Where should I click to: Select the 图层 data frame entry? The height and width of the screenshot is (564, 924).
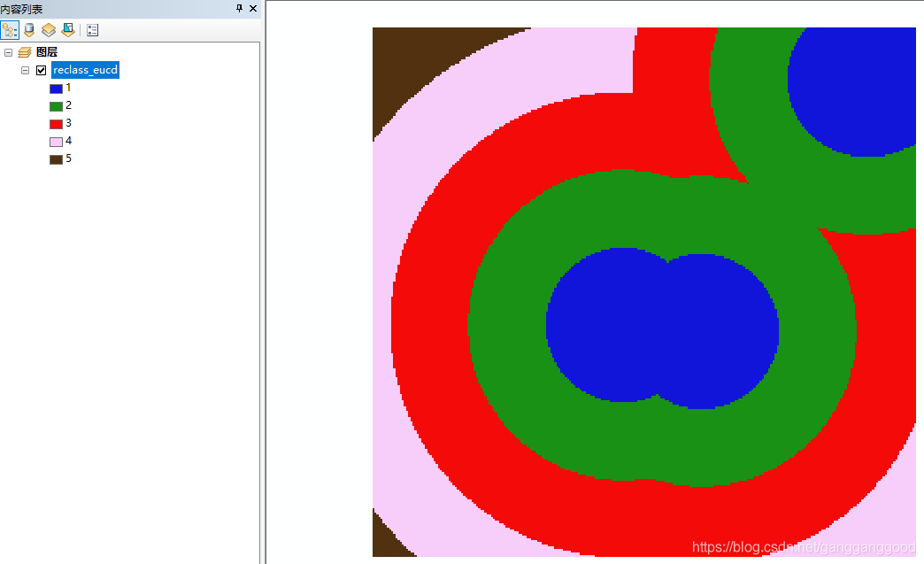(x=47, y=52)
